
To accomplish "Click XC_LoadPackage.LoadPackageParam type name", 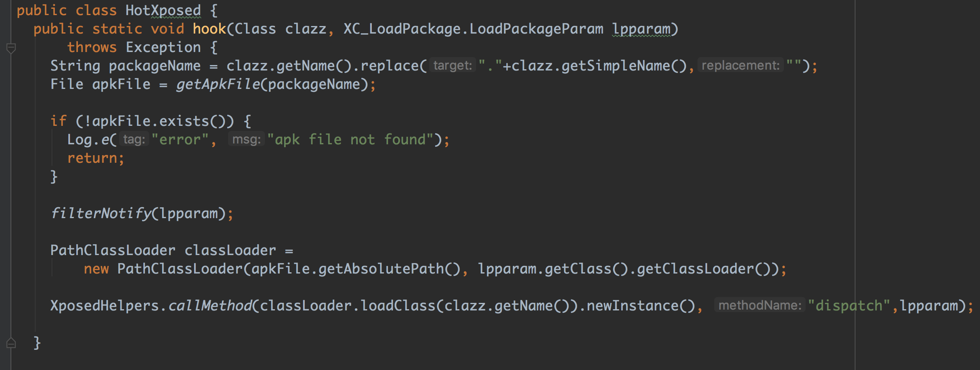I will [x=473, y=29].
